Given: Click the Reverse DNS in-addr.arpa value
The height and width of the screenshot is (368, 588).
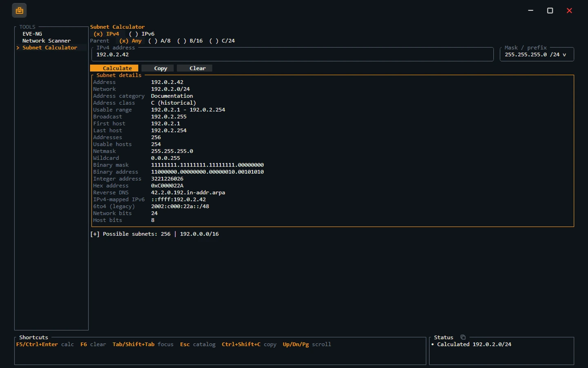Looking at the screenshot, I should (188, 193).
